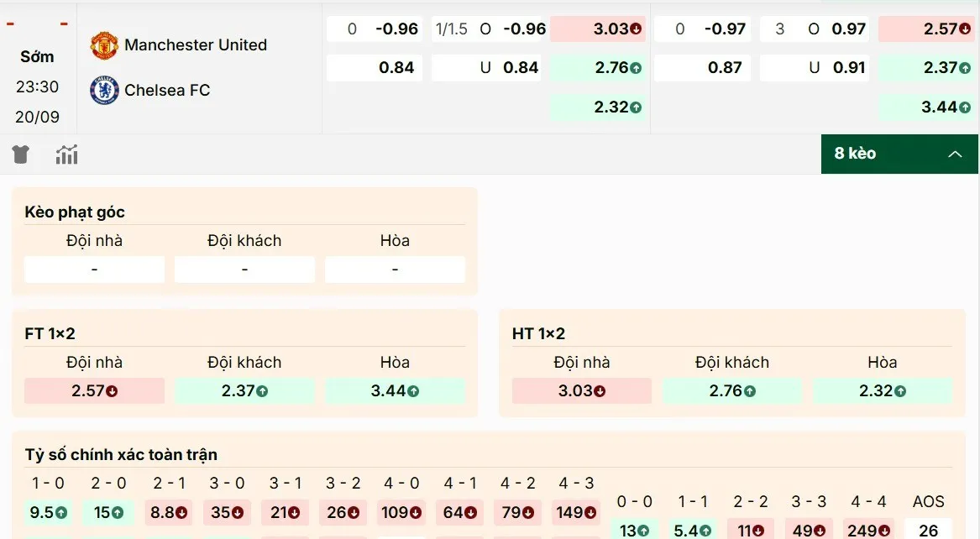Pick FT 1×2 draw odds 3.44

[395, 390]
